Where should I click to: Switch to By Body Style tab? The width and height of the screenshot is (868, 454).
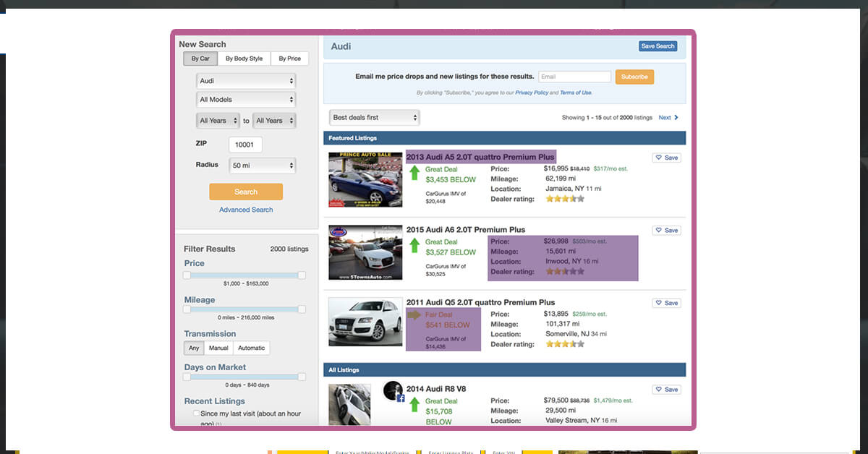[x=244, y=59]
